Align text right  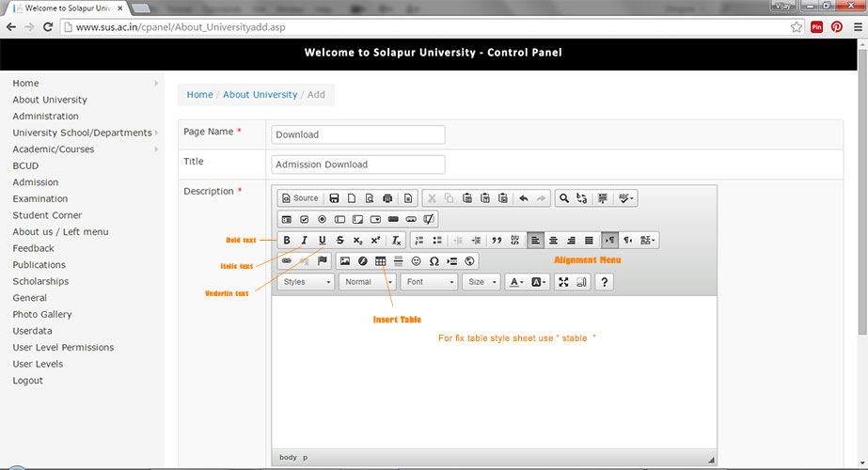571,241
